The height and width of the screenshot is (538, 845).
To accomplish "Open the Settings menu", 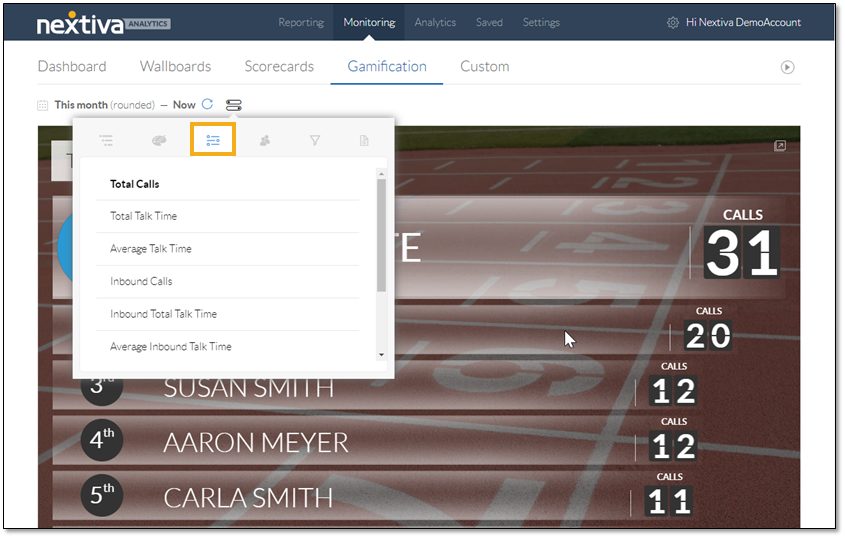I will point(541,23).
